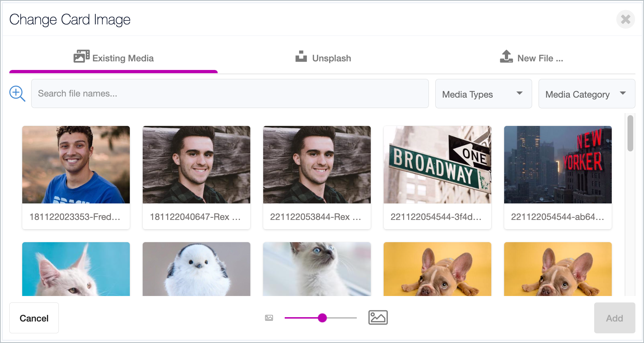The height and width of the screenshot is (343, 644).
Task: Click the file name 181122023353-Fred...
Action: (x=75, y=217)
